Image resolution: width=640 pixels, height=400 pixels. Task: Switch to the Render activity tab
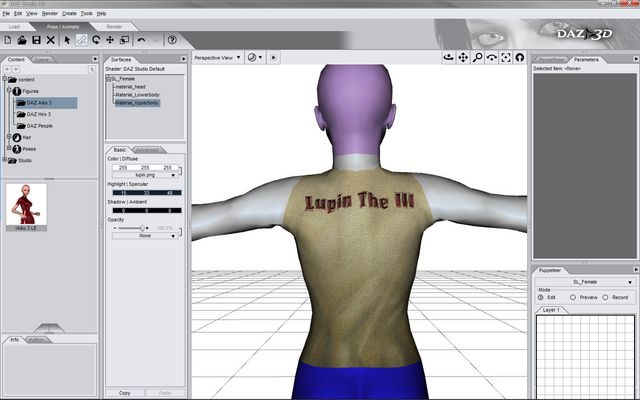point(114,27)
